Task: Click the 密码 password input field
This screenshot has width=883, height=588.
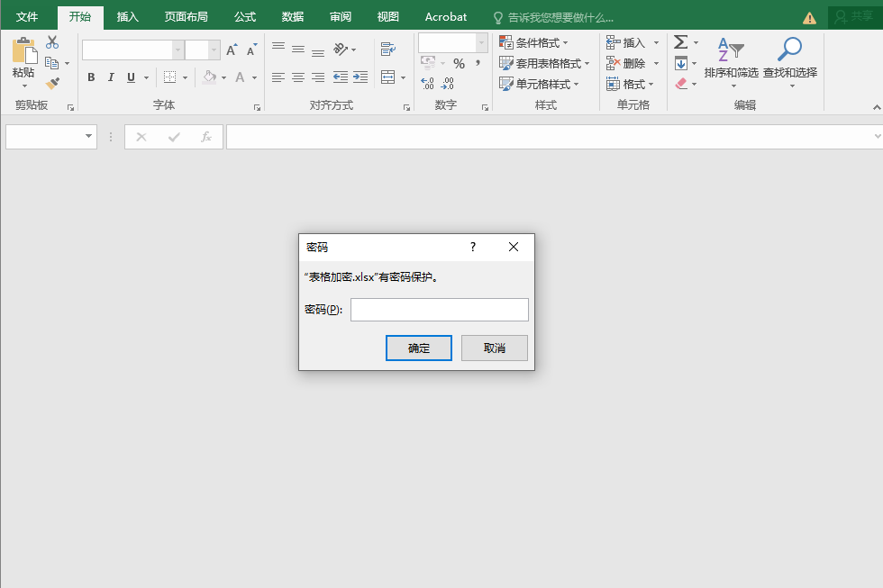Action: pyautogui.click(x=439, y=310)
